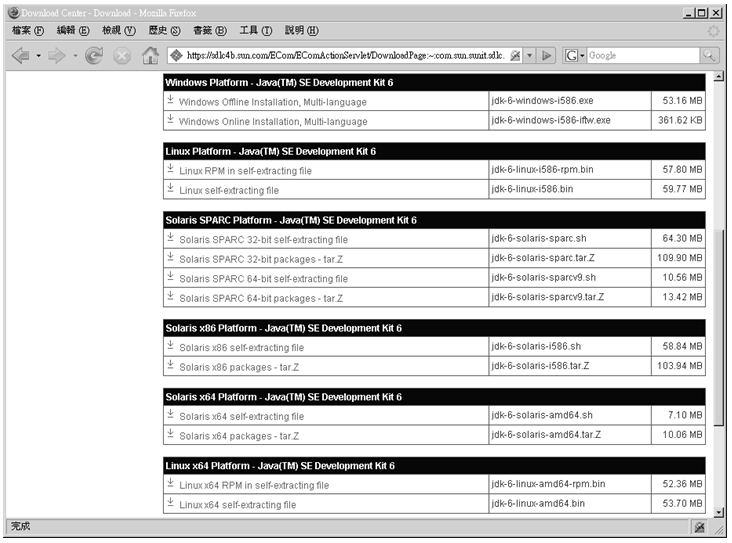
Task: Select filename jdk-6-windows-i586.exe
Action: click(x=542, y=100)
